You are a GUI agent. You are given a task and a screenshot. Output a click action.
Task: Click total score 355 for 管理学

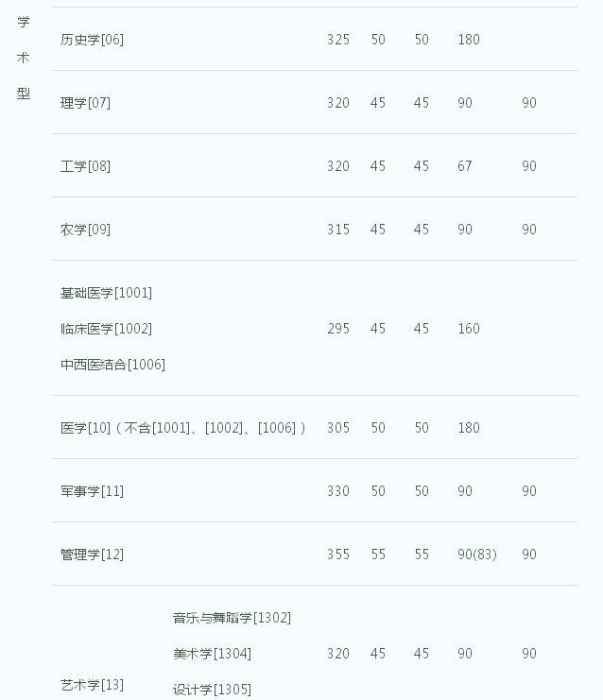click(x=338, y=555)
